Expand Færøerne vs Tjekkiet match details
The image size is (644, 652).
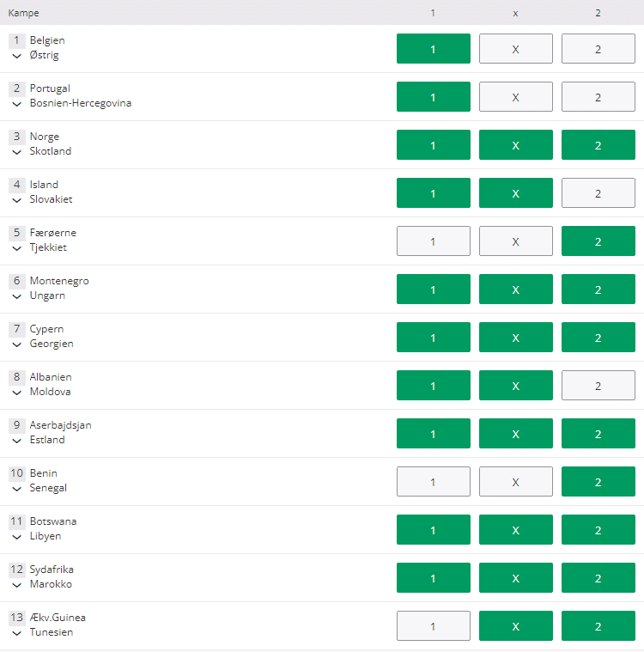coord(16,248)
